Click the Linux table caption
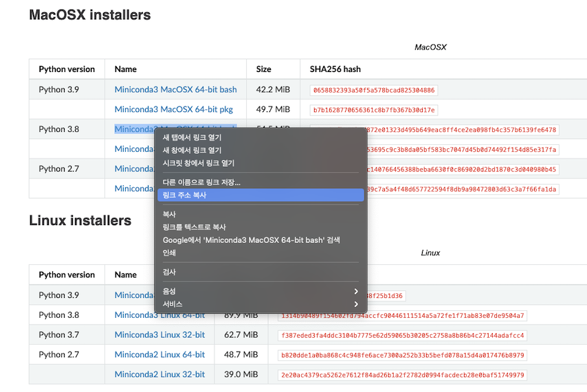The width and height of the screenshot is (587, 392). 430,253
